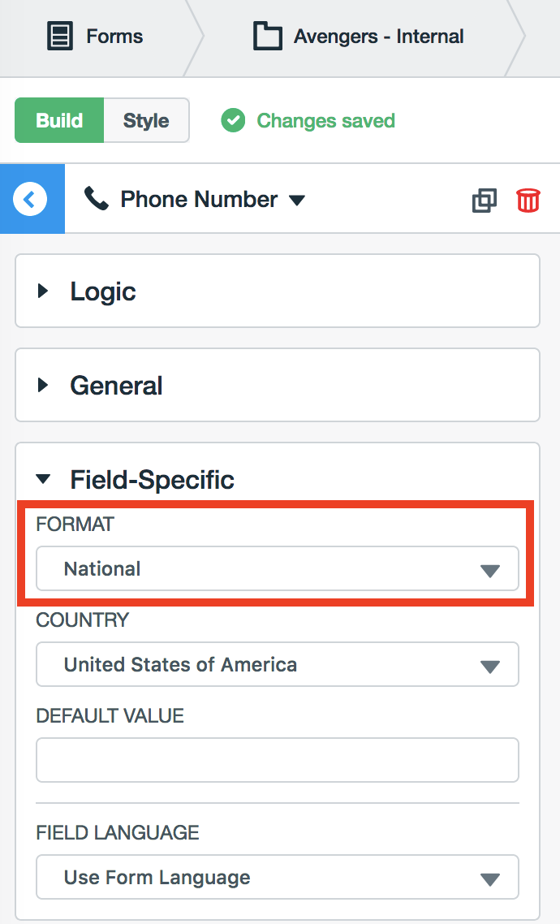The width and height of the screenshot is (560, 924).
Task: Click the duplicate field icon
Action: click(484, 200)
